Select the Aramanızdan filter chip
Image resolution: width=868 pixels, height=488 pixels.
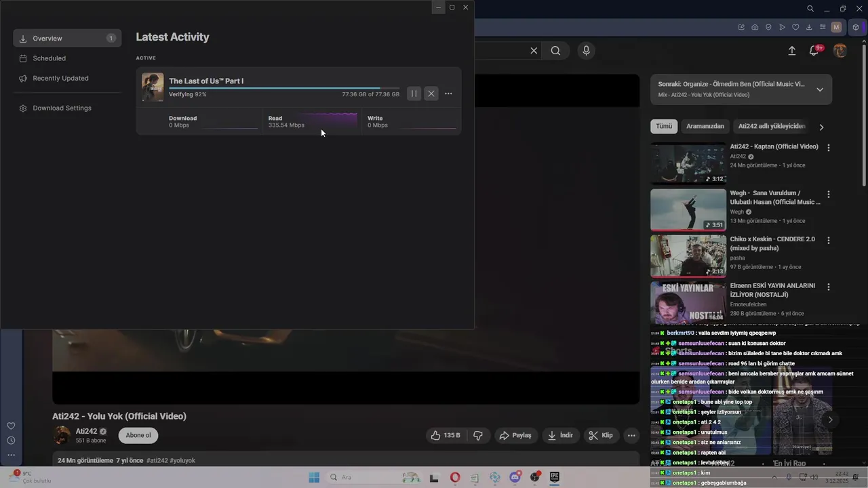[705, 126]
